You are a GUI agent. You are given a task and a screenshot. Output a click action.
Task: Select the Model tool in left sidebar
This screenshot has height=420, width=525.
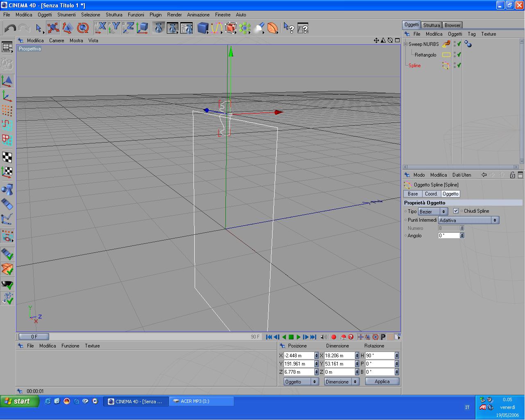(7, 80)
